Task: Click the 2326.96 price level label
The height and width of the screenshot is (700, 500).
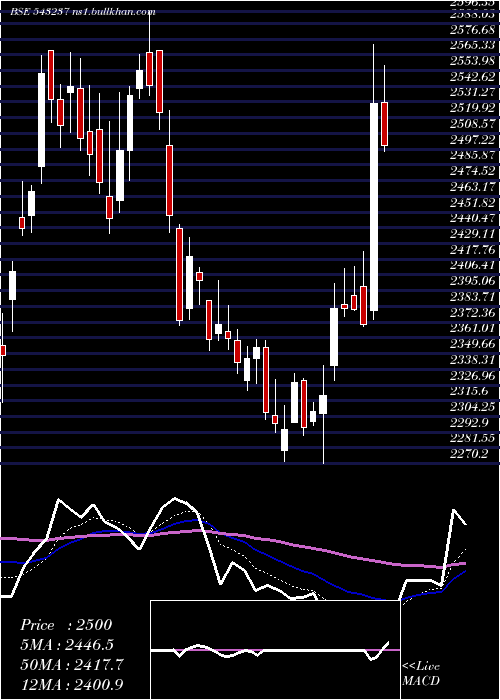Action: [474, 376]
